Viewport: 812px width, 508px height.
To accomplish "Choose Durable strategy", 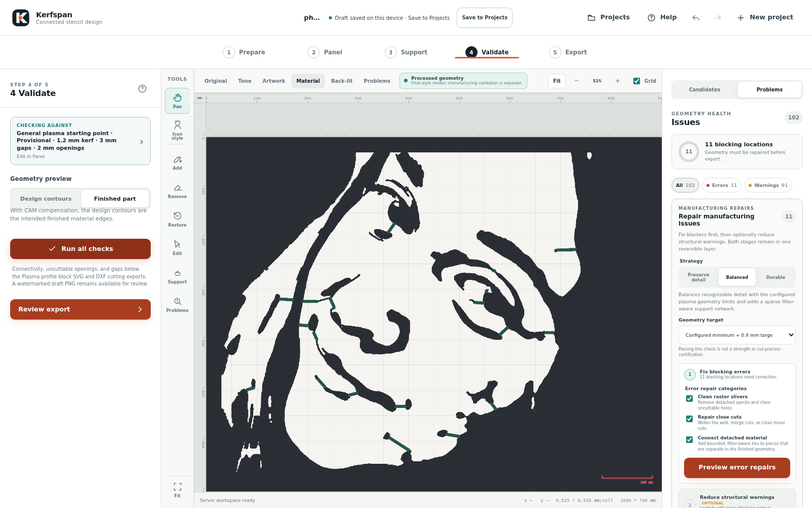I will click(775, 277).
